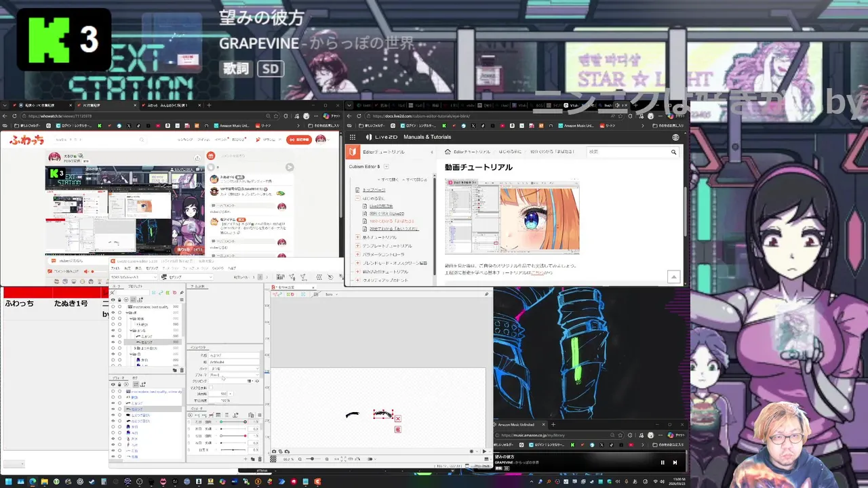
Task: Click the search magnifier icon in Live2D docs
Action: point(674,152)
